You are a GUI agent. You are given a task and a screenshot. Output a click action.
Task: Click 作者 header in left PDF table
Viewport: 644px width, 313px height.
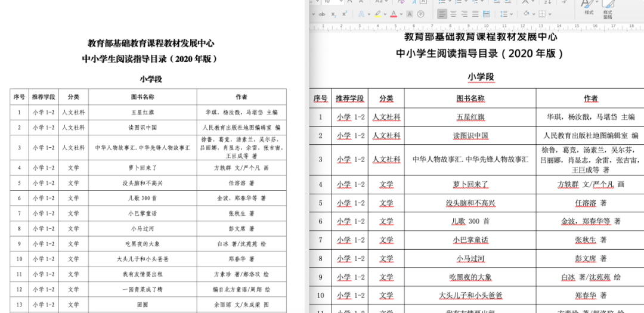241,97
